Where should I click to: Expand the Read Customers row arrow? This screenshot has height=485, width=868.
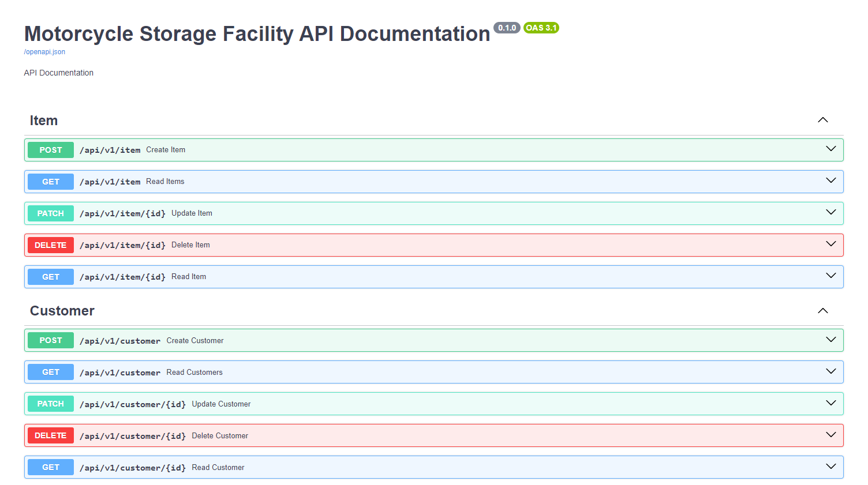coord(831,371)
